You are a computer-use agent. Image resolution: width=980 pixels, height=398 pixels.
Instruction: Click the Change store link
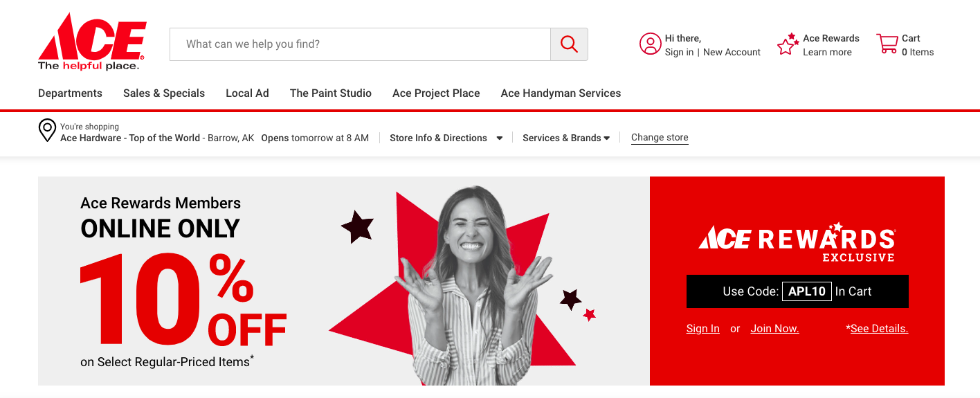click(660, 138)
